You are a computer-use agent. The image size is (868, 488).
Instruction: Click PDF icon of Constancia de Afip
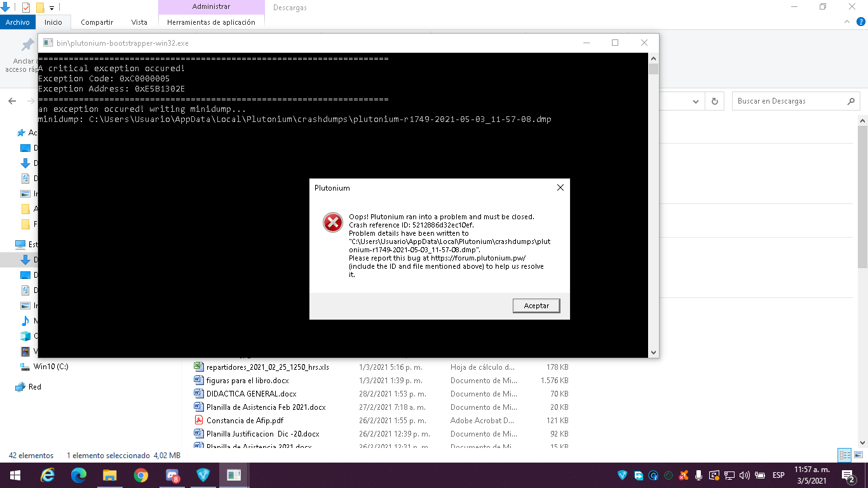[198, 421]
